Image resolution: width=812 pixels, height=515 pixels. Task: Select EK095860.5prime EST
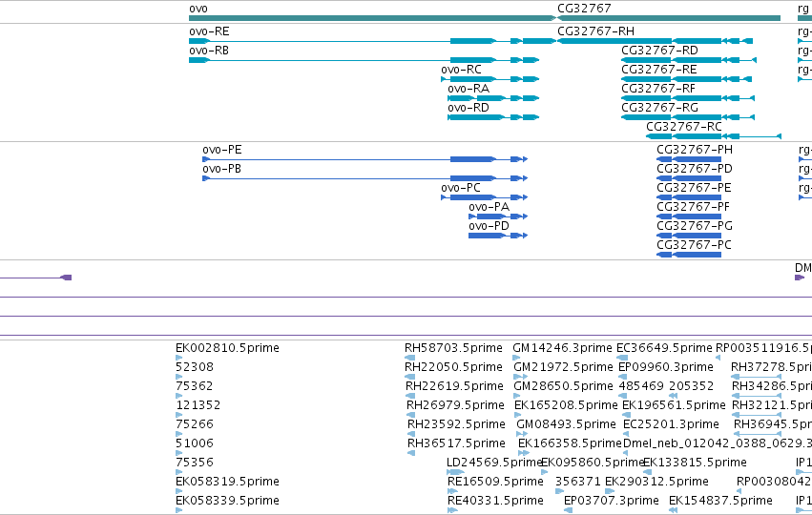[x=593, y=463]
